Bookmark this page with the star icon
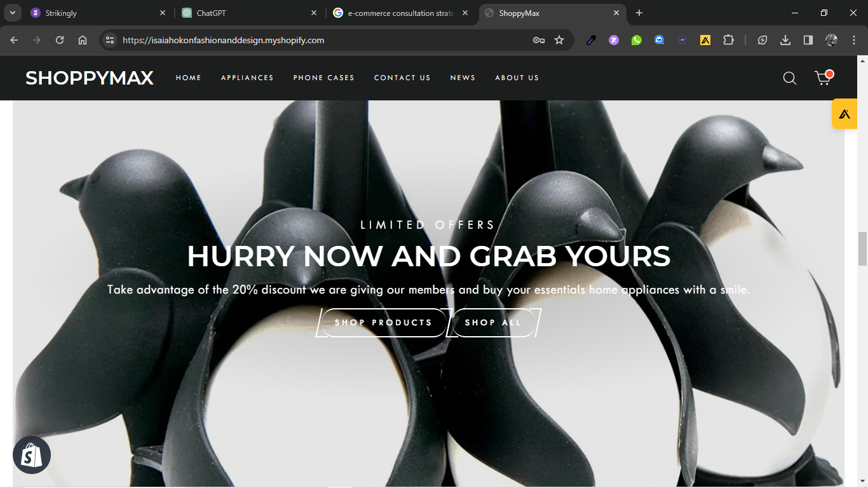The height and width of the screenshot is (488, 868). (x=559, y=40)
